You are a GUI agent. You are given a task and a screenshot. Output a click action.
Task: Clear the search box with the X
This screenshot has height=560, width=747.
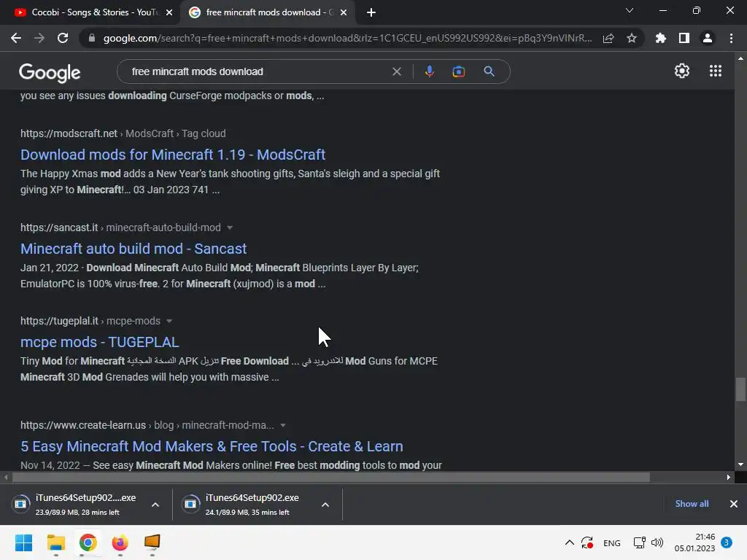point(396,71)
